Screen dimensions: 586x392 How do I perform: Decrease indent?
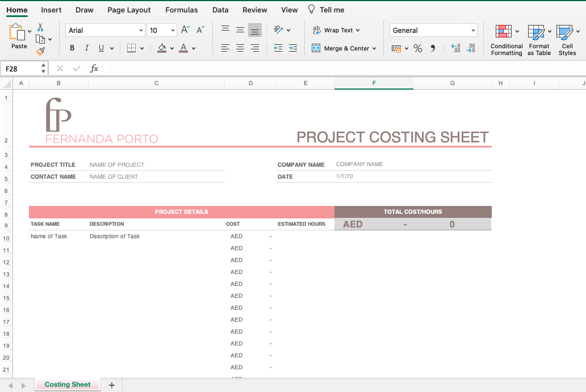click(x=278, y=48)
